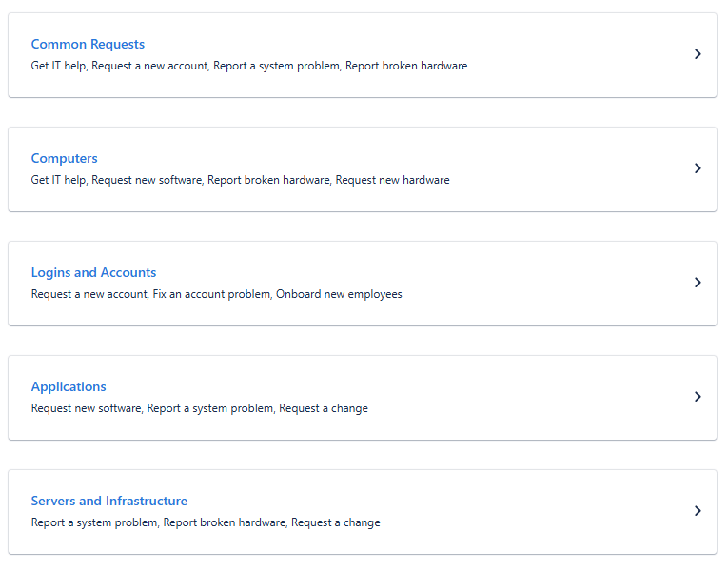Open the Common Requests title link
The height and width of the screenshot is (571, 728).
tap(88, 44)
